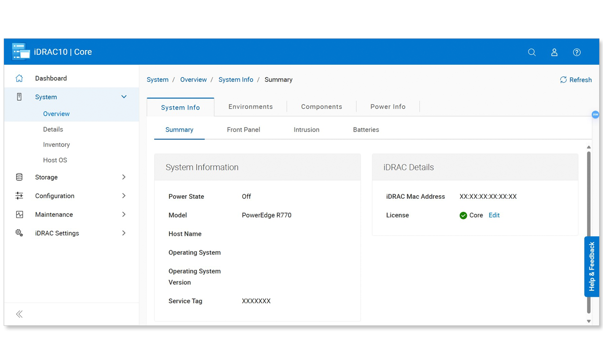Screen dimensions: 603x364
Task: Click the iDRAC Settings sidebar label
Action: pos(57,233)
